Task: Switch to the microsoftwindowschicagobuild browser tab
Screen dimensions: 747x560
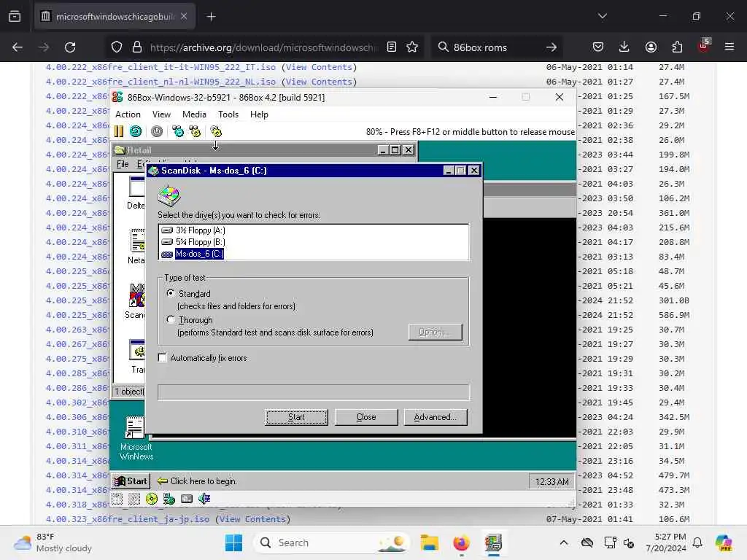Action: click(x=113, y=17)
